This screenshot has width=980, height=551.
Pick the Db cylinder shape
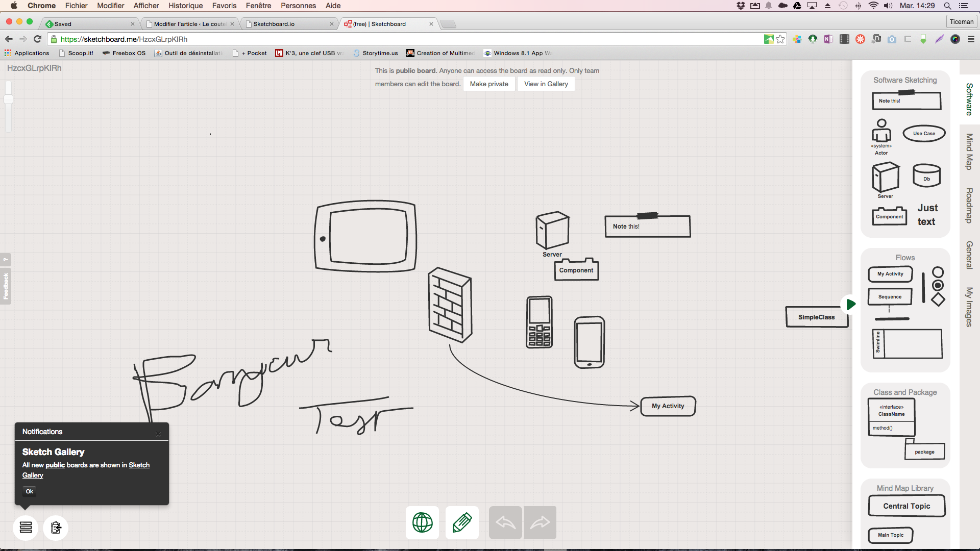point(926,175)
